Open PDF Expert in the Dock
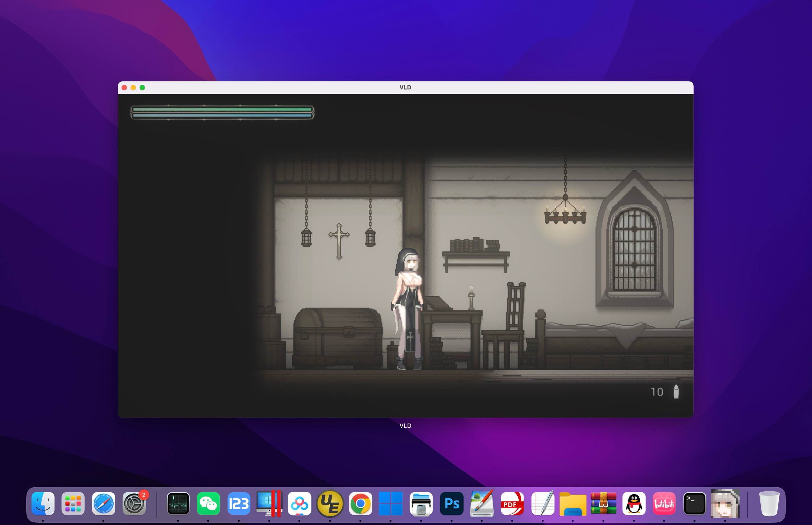The height and width of the screenshot is (525, 812). click(x=512, y=504)
